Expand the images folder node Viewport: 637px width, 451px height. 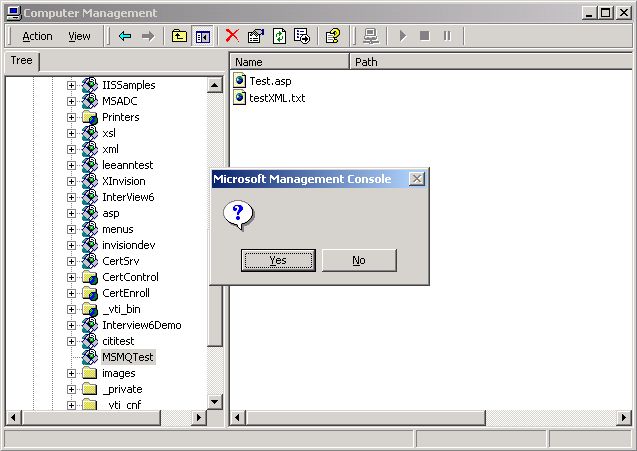71,373
